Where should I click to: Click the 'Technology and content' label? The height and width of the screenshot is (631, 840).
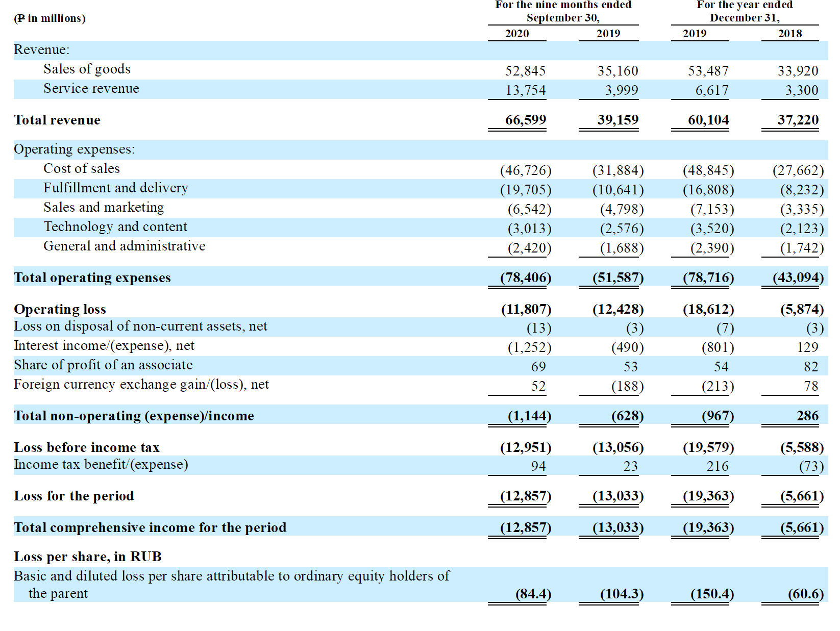pos(115,227)
